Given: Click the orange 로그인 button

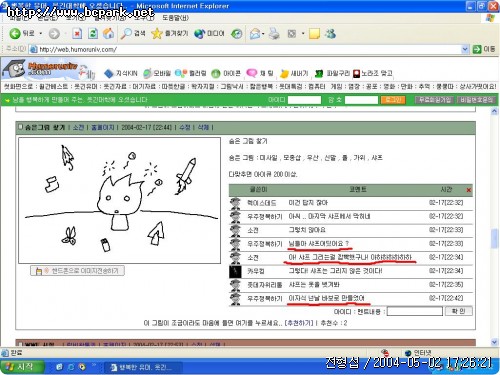Looking at the screenshot, I should (393, 100).
